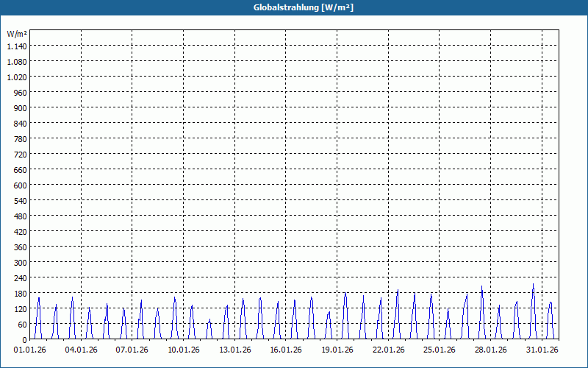The height and width of the screenshot is (368, 588).
Task: Select the 0 y-axis value
Action: point(25,340)
